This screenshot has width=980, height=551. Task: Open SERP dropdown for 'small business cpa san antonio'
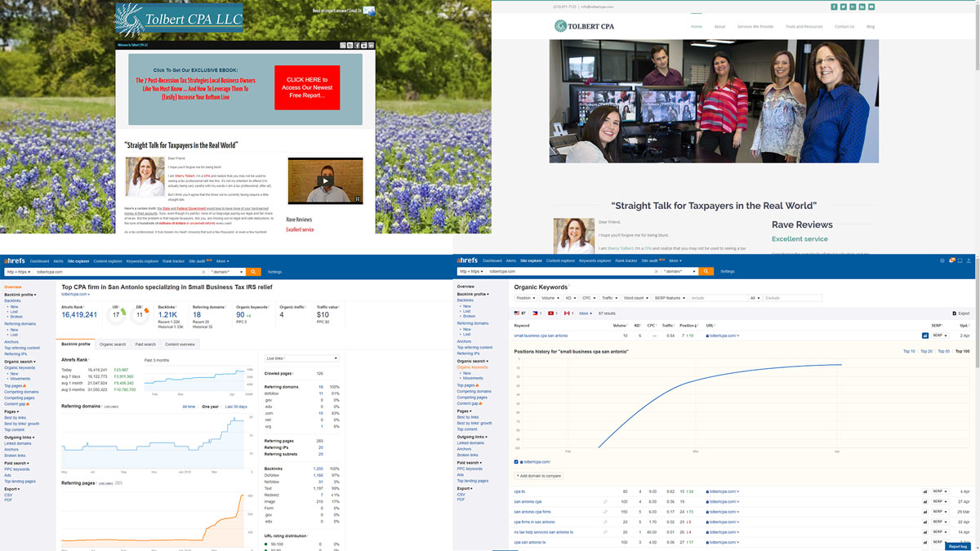[940, 335]
